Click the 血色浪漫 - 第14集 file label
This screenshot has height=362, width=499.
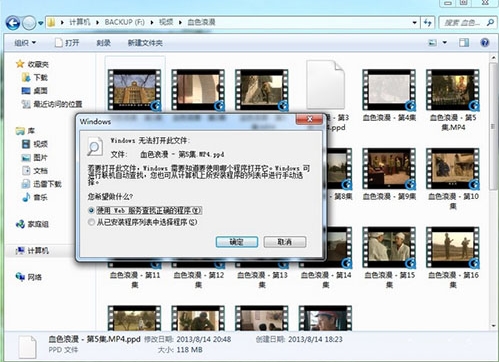pos(326,280)
